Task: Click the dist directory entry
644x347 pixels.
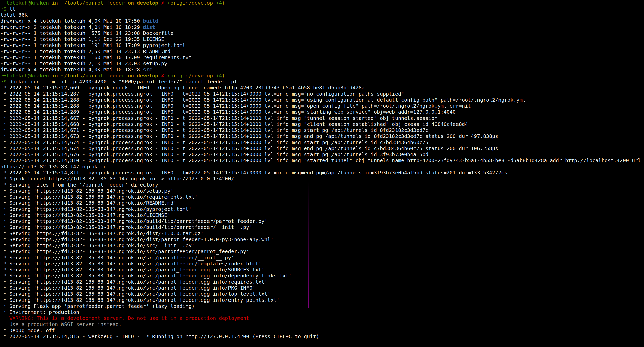Action: (x=149, y=27)
